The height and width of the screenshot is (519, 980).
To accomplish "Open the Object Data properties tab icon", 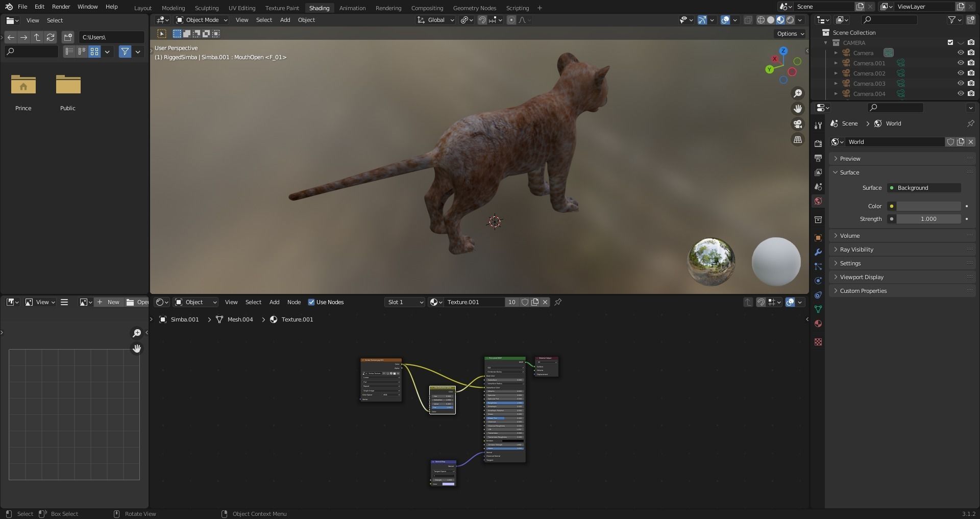I will [818, 309].
